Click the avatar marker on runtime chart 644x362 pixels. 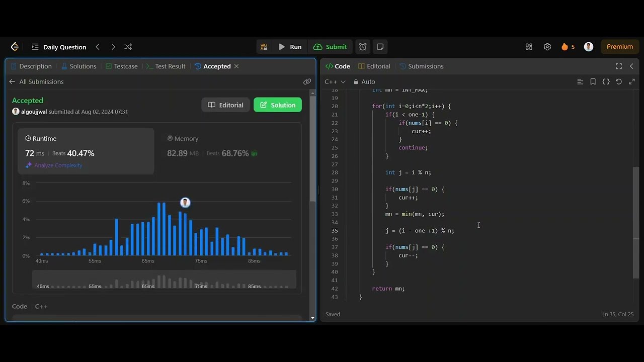coord(185,203)
